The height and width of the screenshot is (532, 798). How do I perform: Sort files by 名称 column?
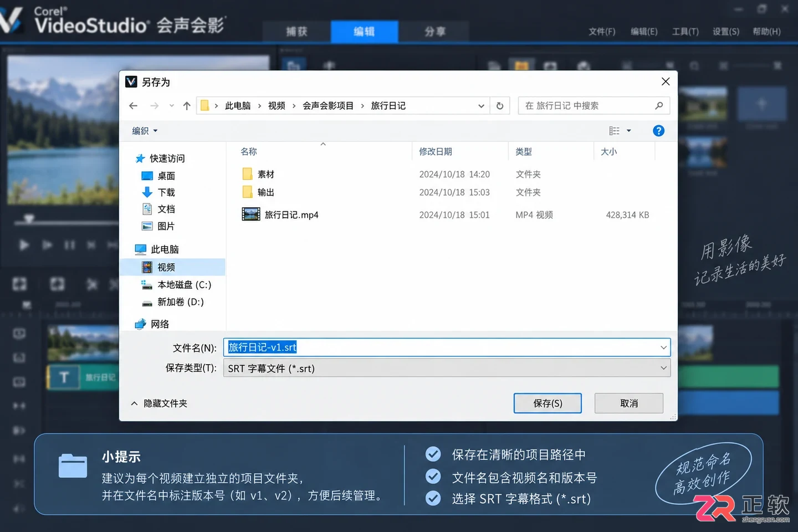pos(249,151)
